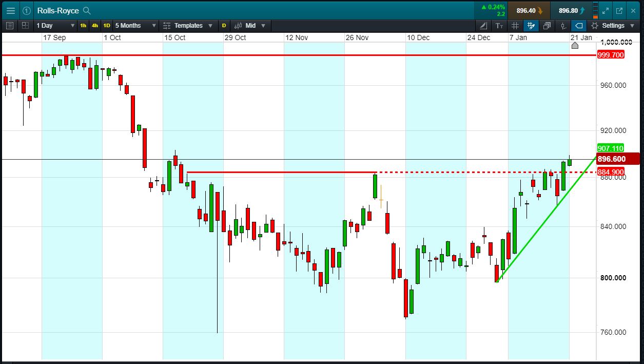
Task: Toggle the price label tag icon
Action: coord(579,26)
